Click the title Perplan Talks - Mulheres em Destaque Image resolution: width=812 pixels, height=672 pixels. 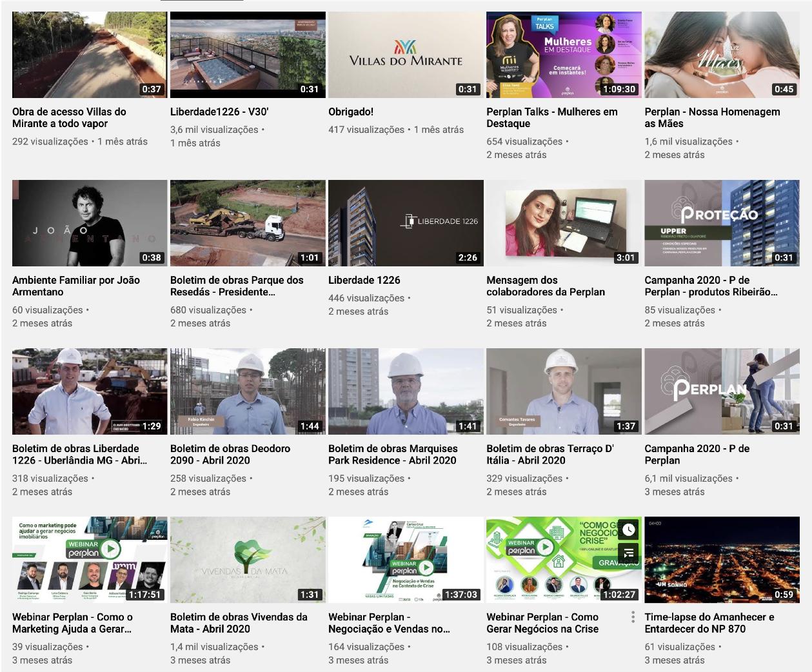tap(552, 117)
